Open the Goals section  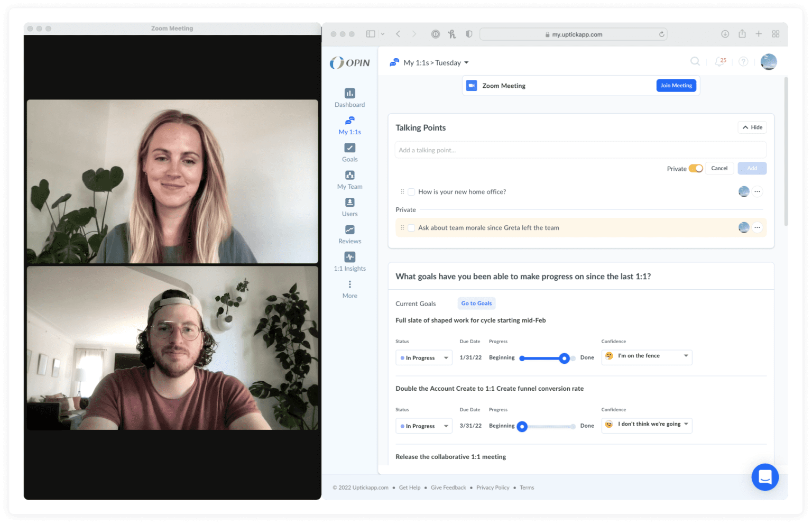[x=349, y=153]
